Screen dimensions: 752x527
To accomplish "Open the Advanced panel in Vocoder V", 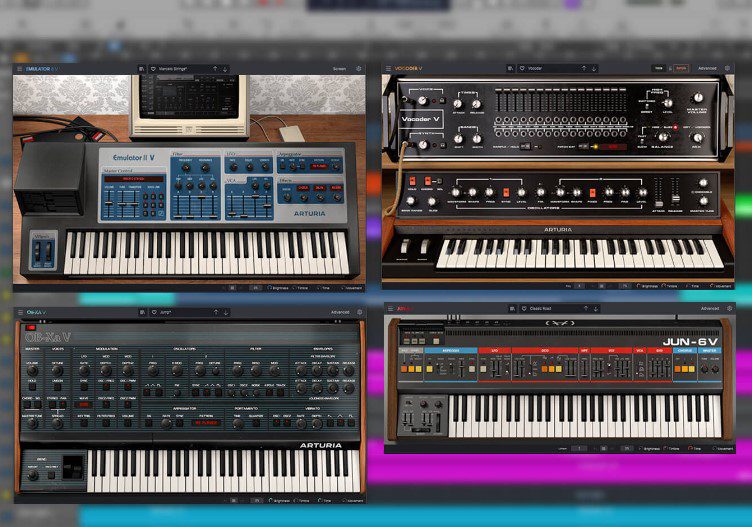I will click(707, 69).
